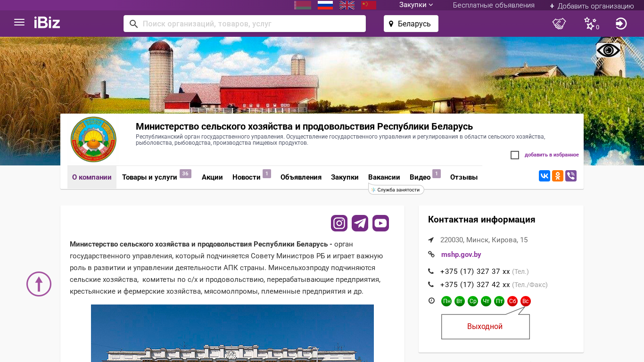Select Tuesday (Вт) schedule circle
Image resolution: width=644 pixels, height=362 pixels.
coord(460,301)
